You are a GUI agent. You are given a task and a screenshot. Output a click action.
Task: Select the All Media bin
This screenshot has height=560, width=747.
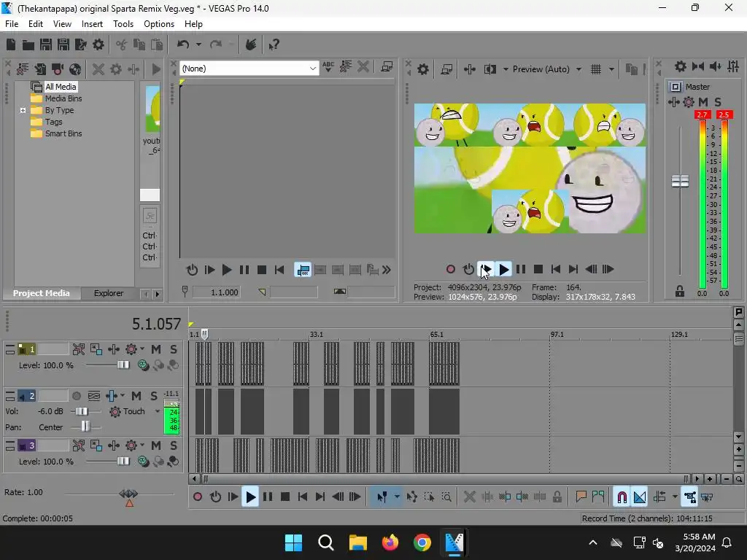tap(60, 87)
